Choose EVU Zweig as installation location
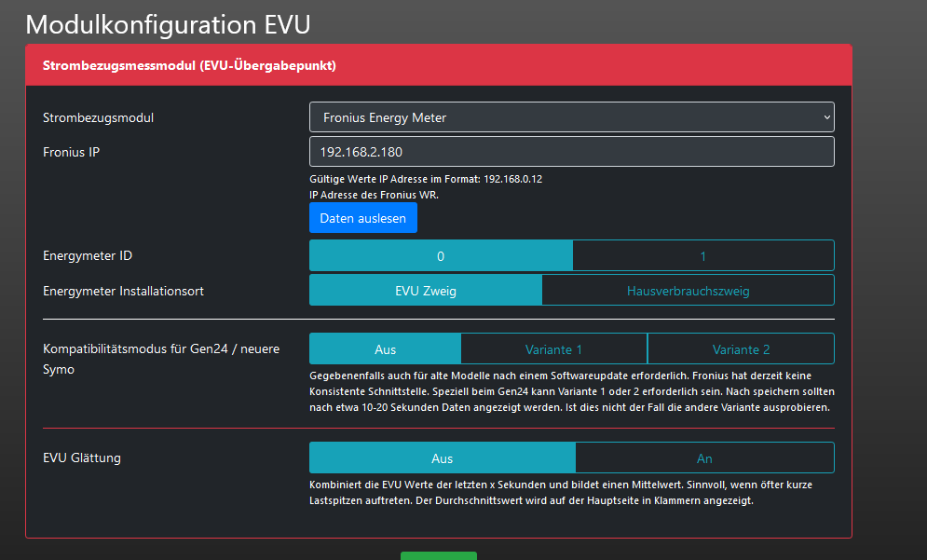 [x=426, y=291]
